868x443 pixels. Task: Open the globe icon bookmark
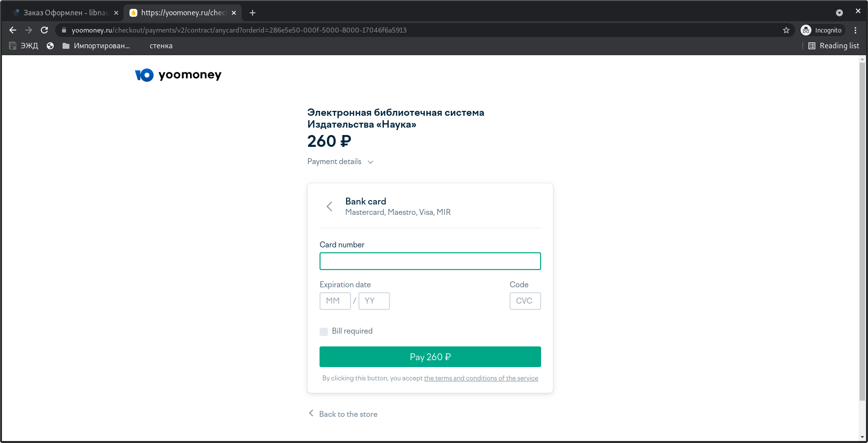coord(50,46)
